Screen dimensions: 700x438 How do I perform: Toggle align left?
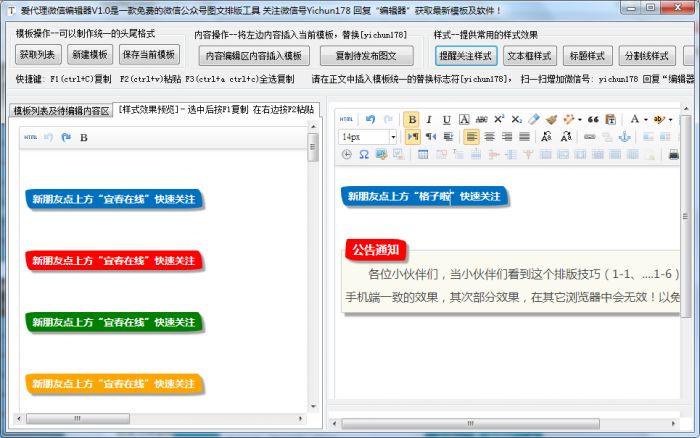click(471, 137)
